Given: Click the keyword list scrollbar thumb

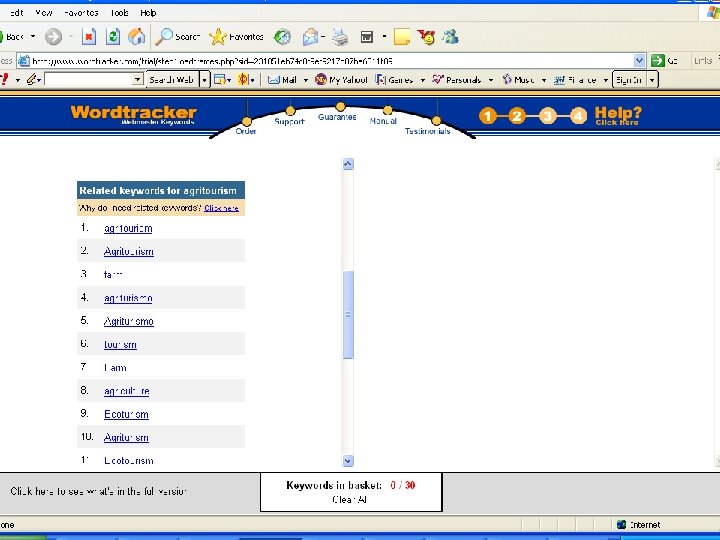Looking at the screenshot, I should 348,315.
